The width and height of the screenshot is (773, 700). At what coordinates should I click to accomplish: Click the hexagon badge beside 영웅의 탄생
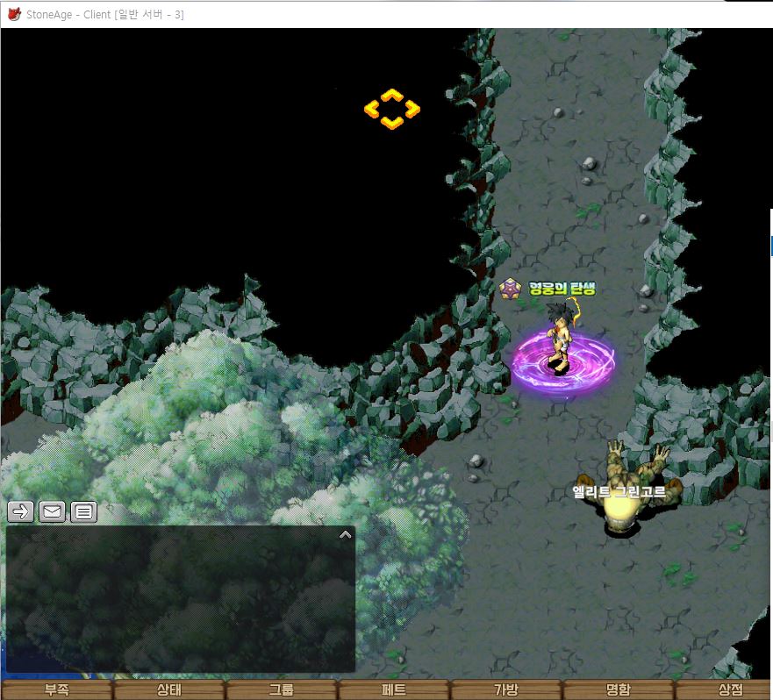click(x=510, y=288)
